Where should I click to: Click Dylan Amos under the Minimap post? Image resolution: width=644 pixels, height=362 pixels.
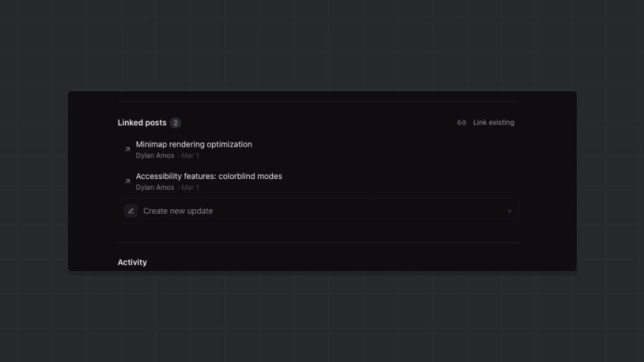[x=155, y=156]
